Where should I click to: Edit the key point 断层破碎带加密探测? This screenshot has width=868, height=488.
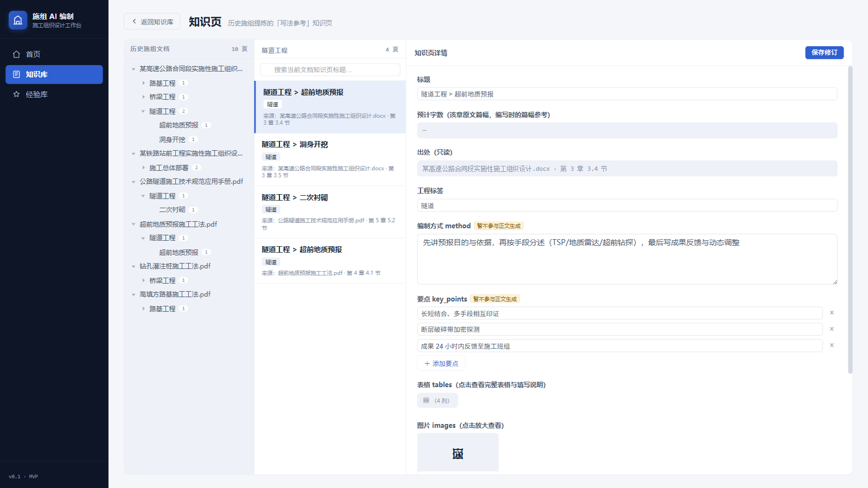pyautogui.click(x=620, y=330)
